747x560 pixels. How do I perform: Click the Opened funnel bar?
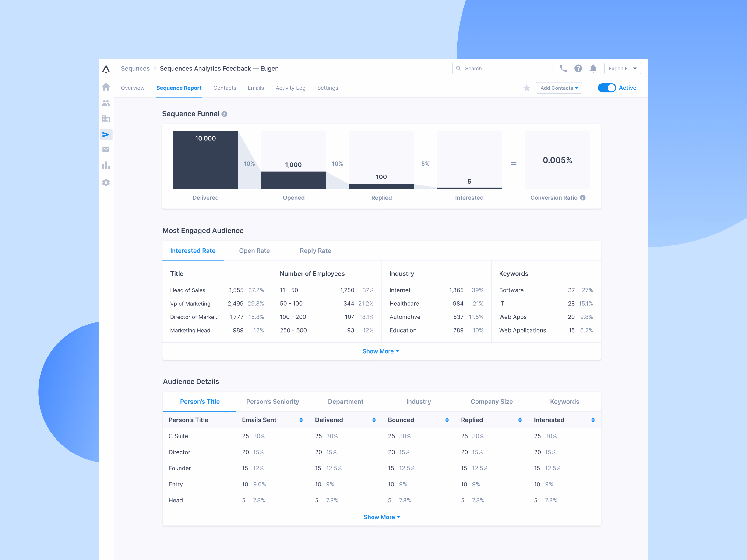click(x=293, y=180)
